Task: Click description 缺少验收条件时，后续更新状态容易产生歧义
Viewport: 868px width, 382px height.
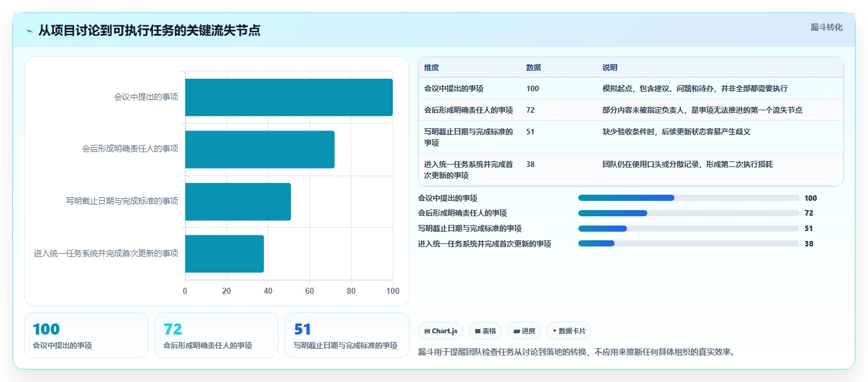Action: coord(676,131)
